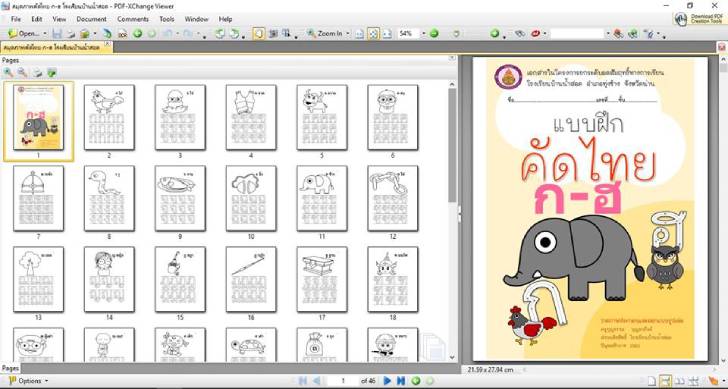This screenshot has width=728, height=389.
Task: Zoom in thumbnails in Pages panel
Action: coord(8,72)
